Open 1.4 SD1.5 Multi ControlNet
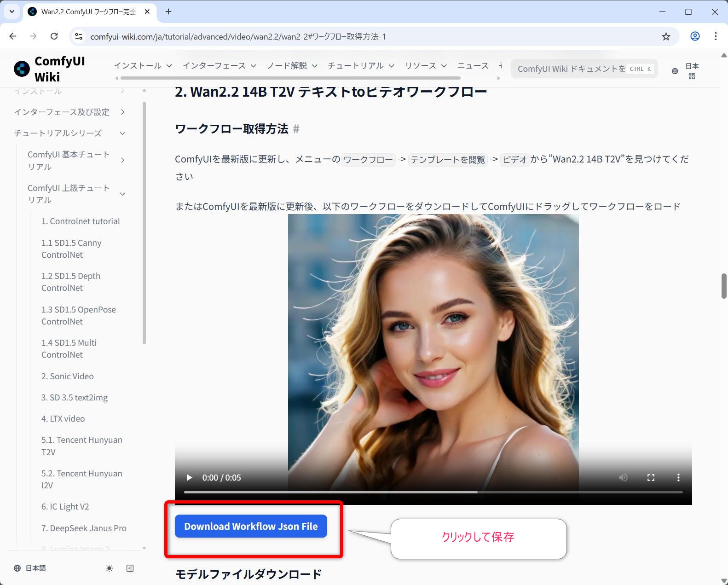This screenshot has width=728, height=585. tap(69, 348)
